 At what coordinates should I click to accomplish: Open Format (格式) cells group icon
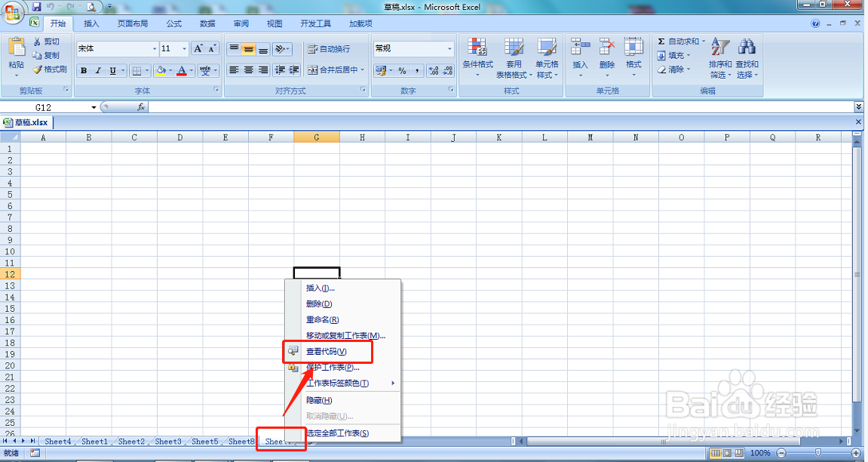point(633,58)
